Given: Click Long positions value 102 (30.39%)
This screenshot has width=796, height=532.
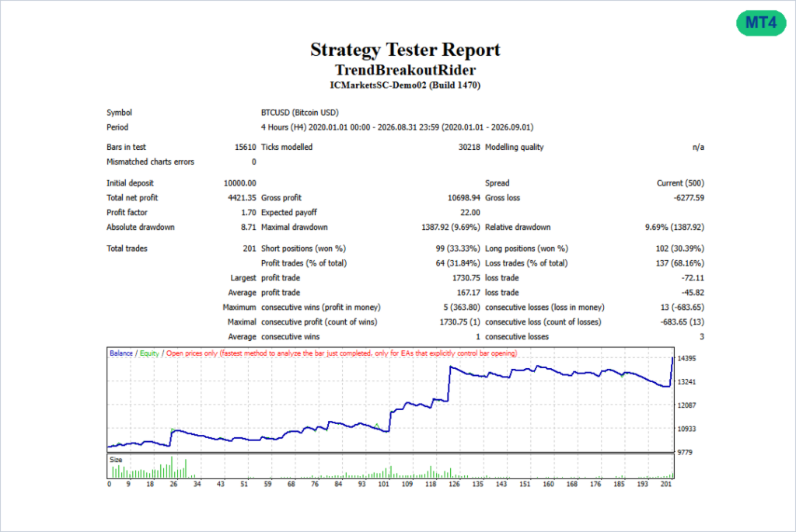Looking at the screenshot, I should click(679, 249).
